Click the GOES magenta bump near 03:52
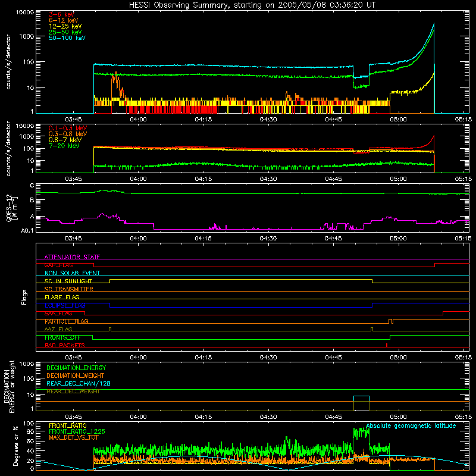The image size is (476, 476). point(102,215)
